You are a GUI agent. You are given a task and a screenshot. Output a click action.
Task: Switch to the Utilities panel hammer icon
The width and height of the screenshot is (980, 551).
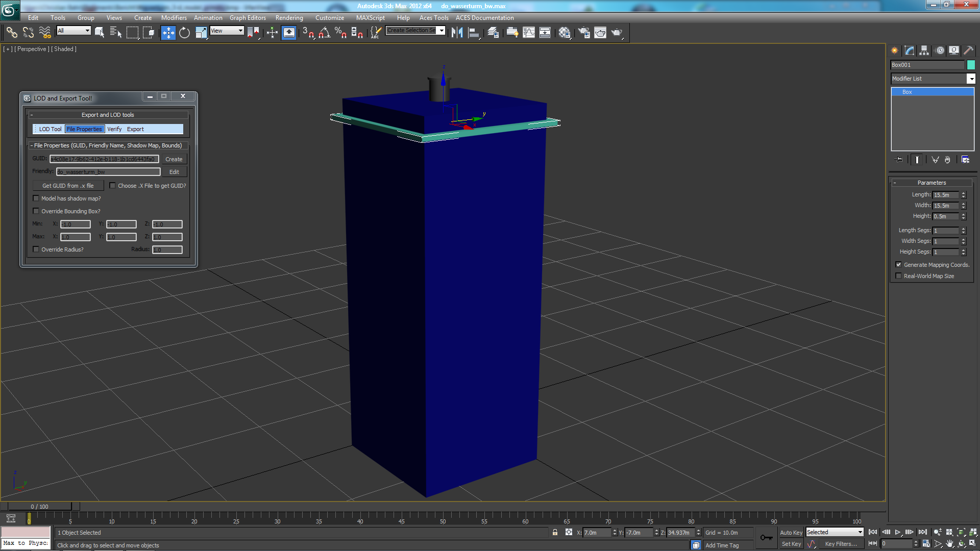point(968,51)
